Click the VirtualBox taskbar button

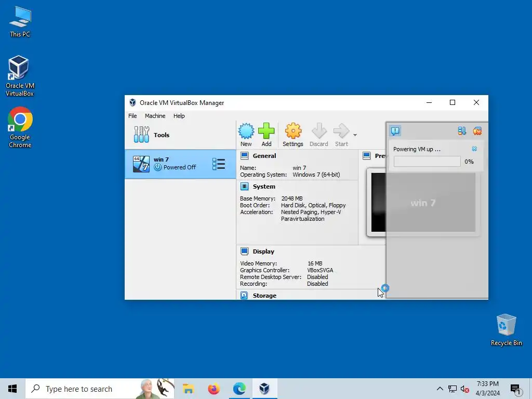[x=264, y=389]
